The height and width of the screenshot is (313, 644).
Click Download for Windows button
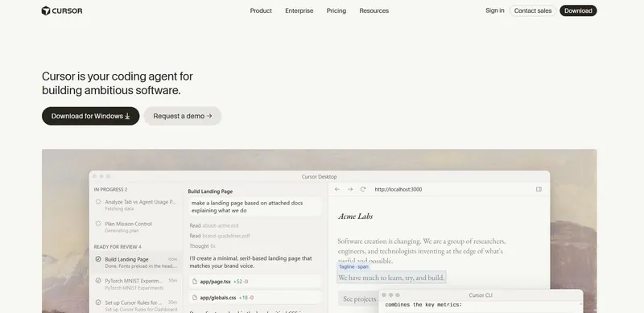91,116
